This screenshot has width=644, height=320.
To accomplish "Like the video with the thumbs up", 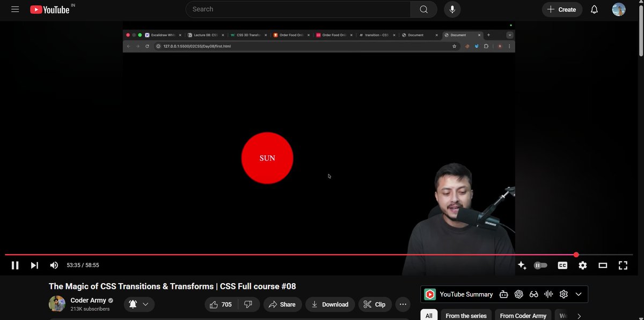I will pyautogui.click(x=214, y=304).
